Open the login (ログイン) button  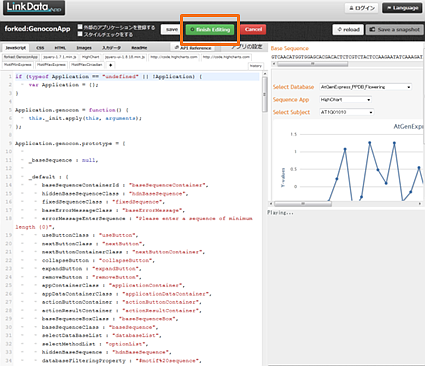(361, 8)
